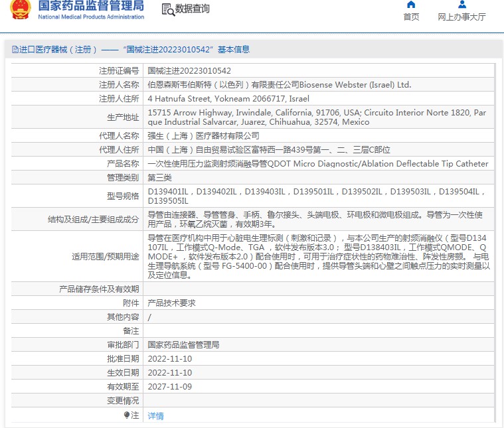Select structure description 导管由连接器 text
504x428 pixels.
(x=315, y=220)
